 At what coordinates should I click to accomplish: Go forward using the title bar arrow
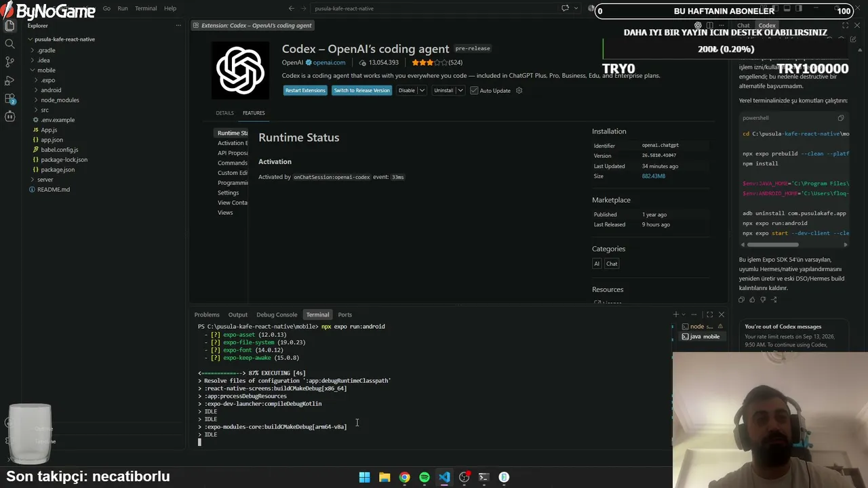pos(304,8)
